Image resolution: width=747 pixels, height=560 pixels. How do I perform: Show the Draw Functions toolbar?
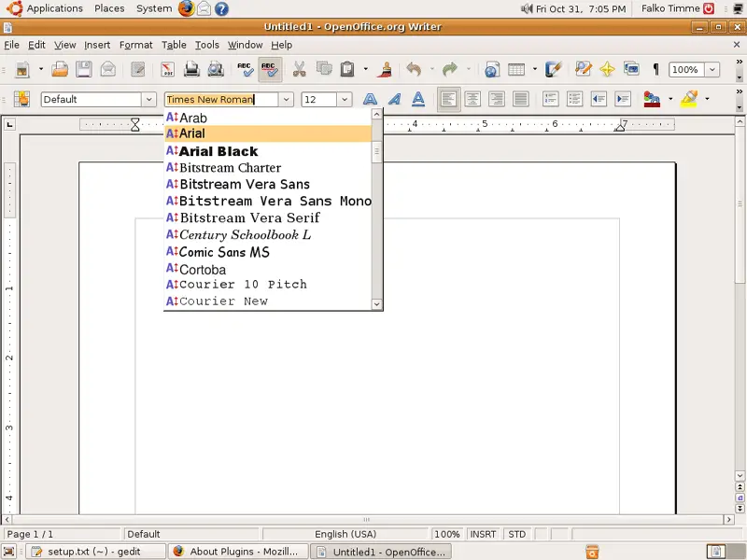(x=553, y=69)
